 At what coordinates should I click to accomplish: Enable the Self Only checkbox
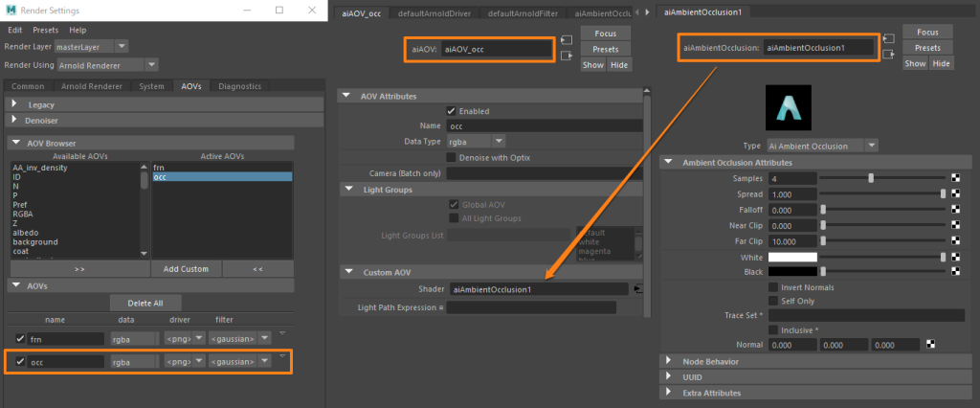[x=773, y=301]
